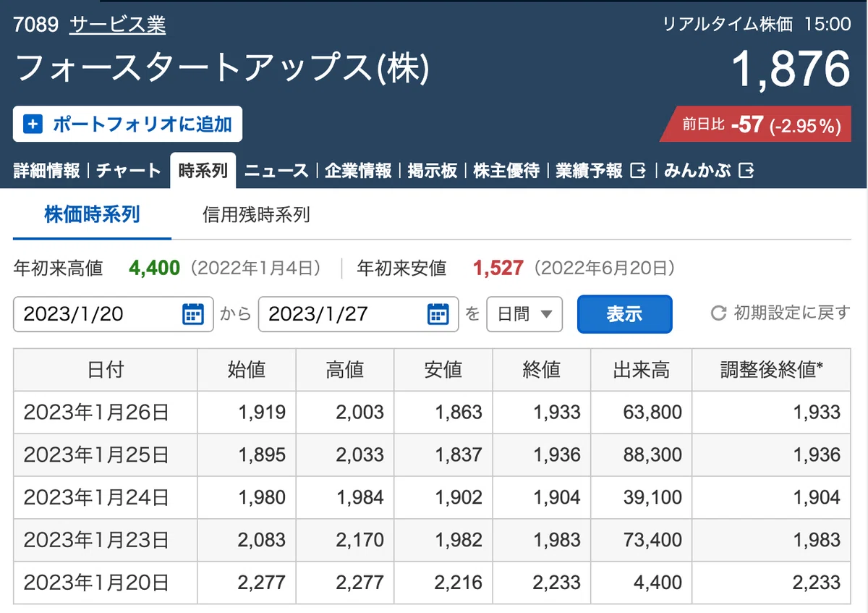
Task: Open the 株主優待 tab
Action: [506, 171]
